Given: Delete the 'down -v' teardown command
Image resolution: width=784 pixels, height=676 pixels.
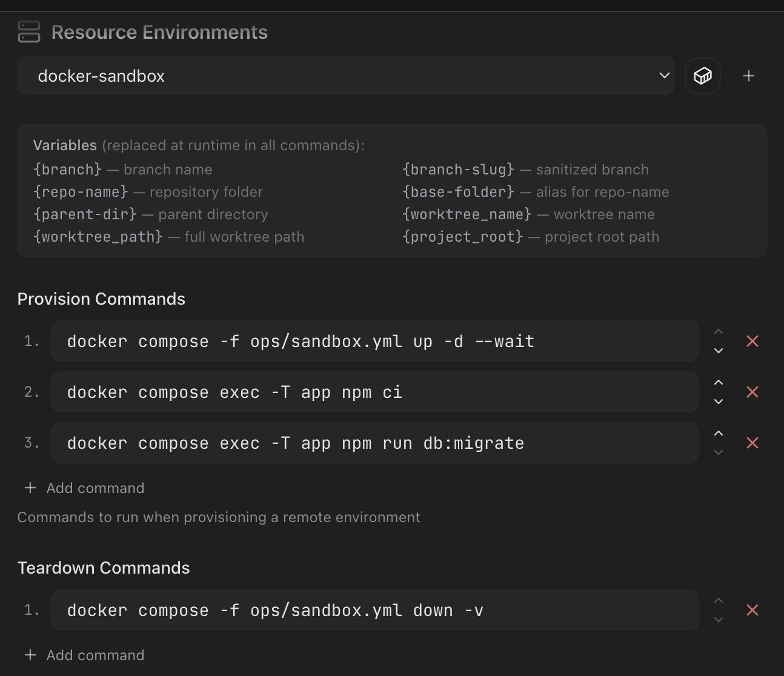Looking at the screenshot, I should (752, 610).
